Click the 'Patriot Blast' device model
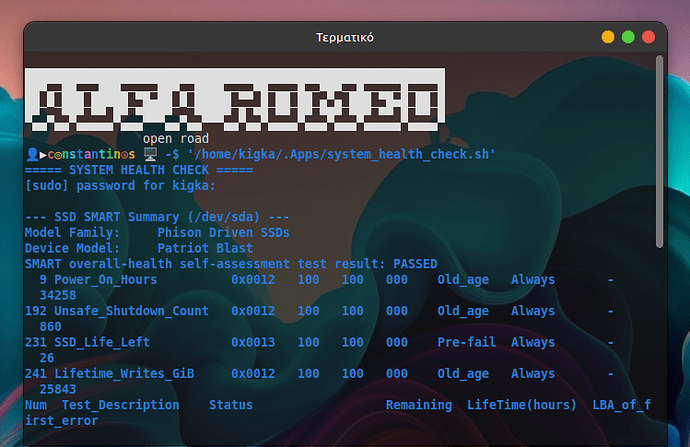 click(205, 248)
